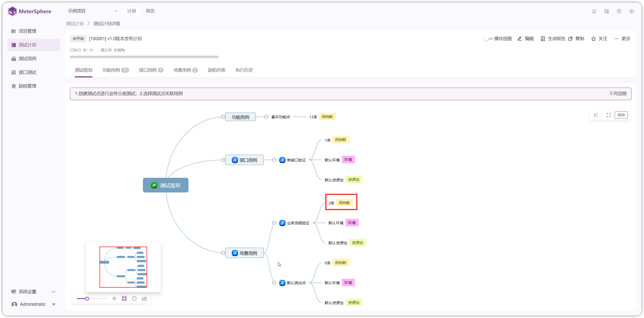
Task: Click the locate root node icon
Action: pos(134,299)
